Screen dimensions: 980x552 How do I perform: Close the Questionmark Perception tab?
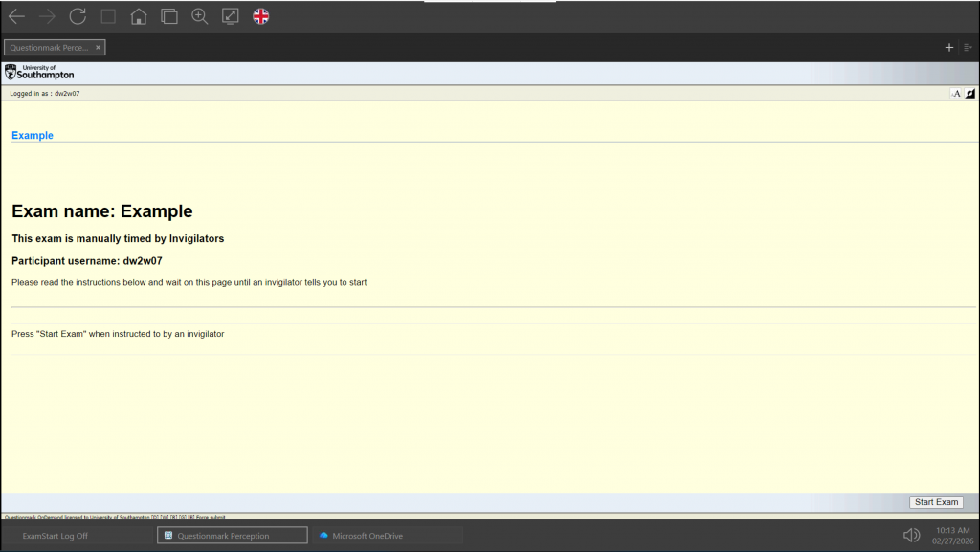tap(98, 47)
